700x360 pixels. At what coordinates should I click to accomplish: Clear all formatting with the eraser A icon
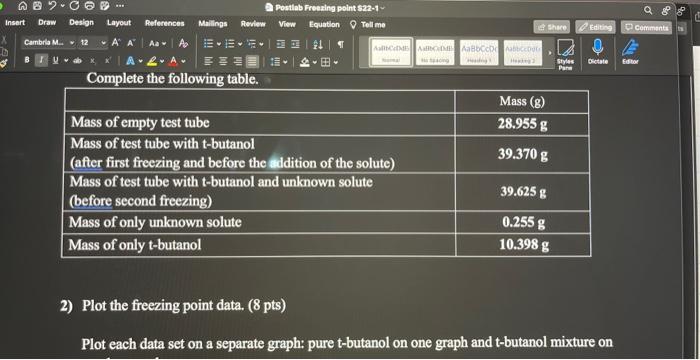(183, 44)
